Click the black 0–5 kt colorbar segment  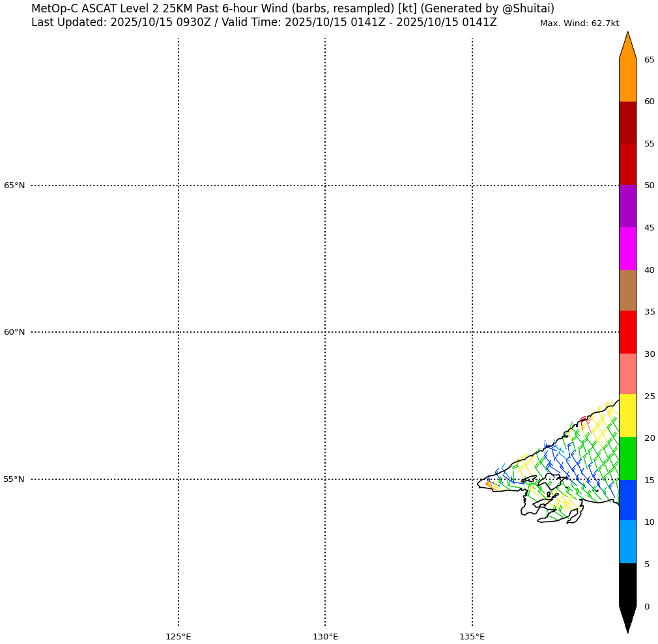tap(627, 585)
